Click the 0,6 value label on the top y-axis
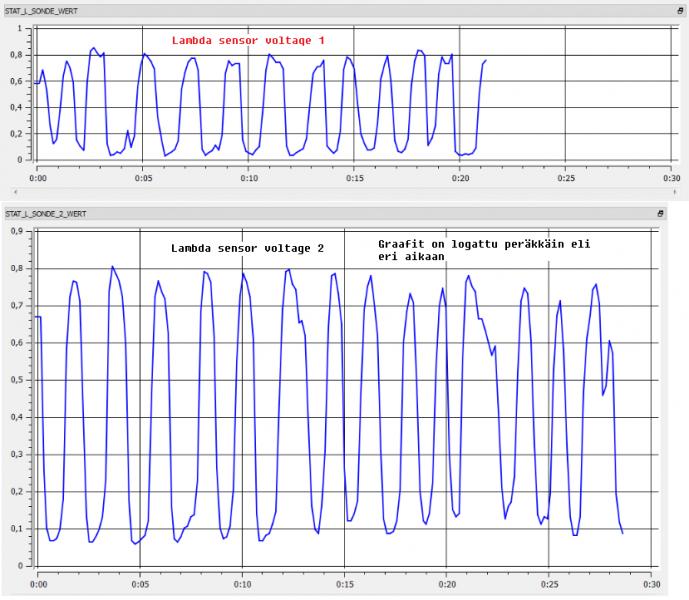The width and height of the screenshot is (689, 600). pos(18,81)
